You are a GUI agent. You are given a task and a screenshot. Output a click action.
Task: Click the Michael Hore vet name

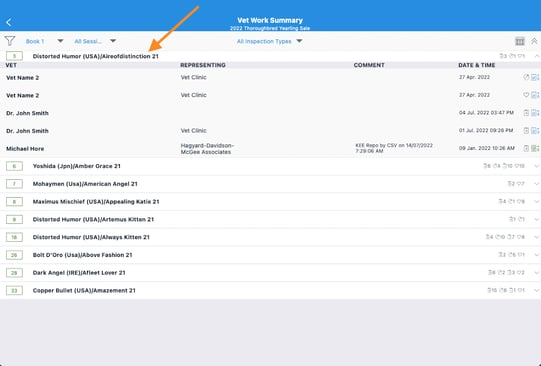coord(25,149)
